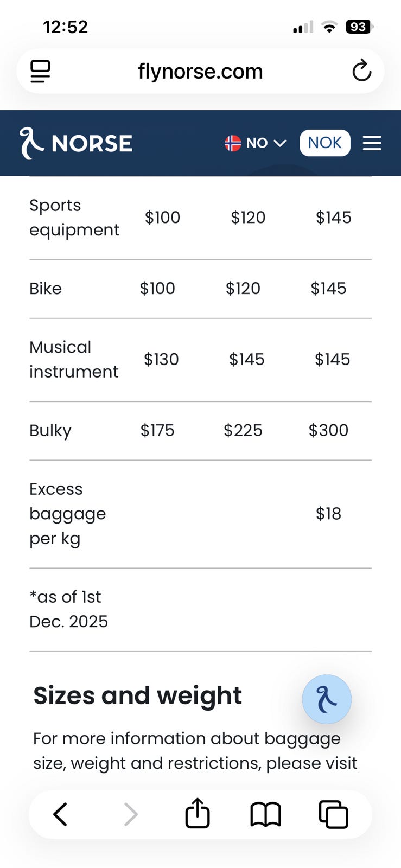Open the floating Norse chat bubble
Image resolution: width=401 pixels, height=868 pixels.
(327, 699)
